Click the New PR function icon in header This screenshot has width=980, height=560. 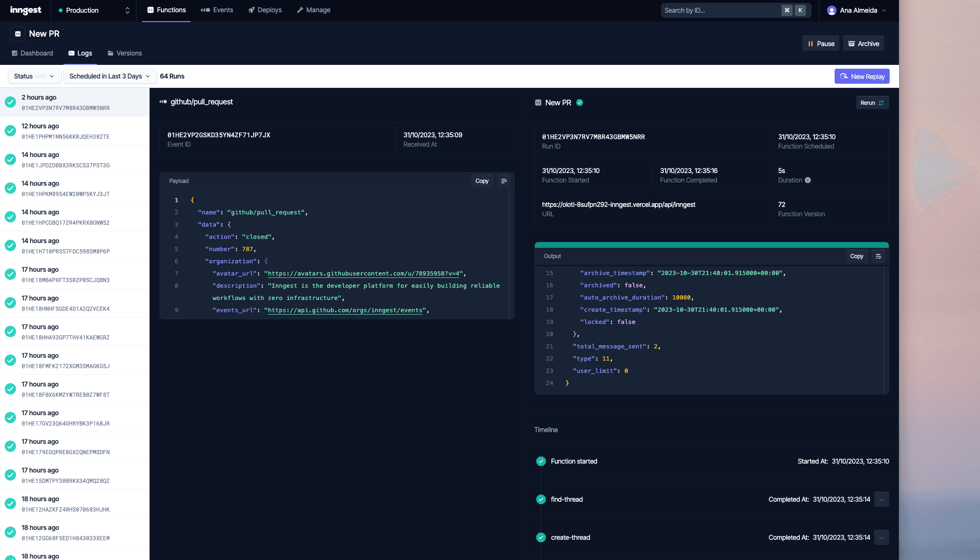pyautogui.click(x=18, y=34)
